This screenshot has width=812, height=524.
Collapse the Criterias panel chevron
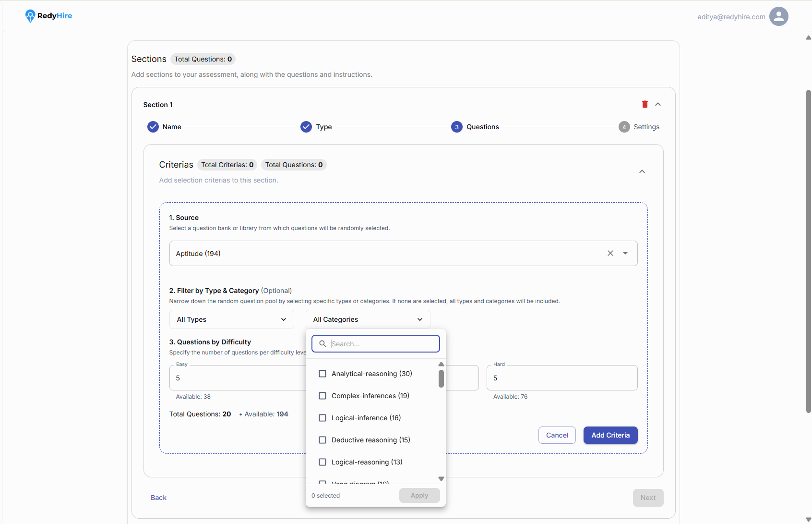(x=642, y=171)
